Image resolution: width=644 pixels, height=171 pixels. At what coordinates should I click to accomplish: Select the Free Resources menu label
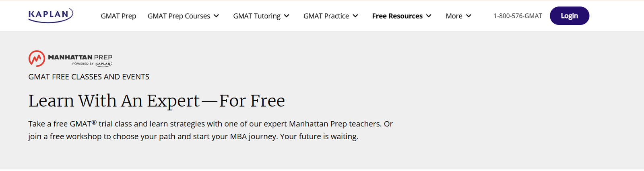point(397,16)
